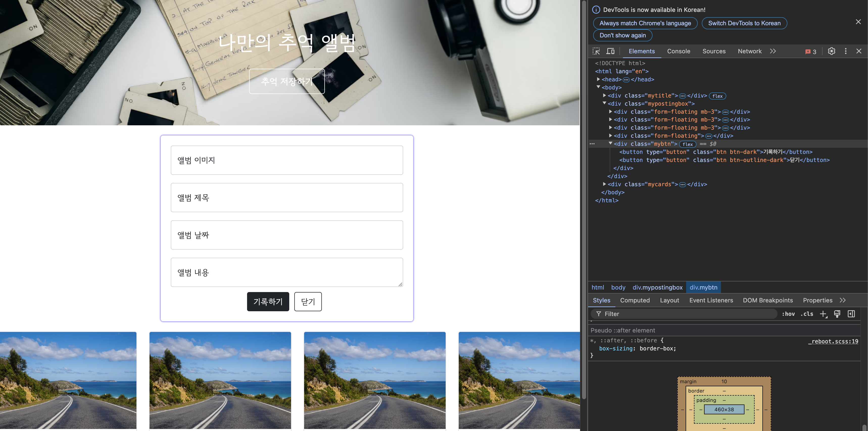868x431 pixels.
Task: Expand the mycards div node
Action: pyautogui.click(x=605, y=184)
